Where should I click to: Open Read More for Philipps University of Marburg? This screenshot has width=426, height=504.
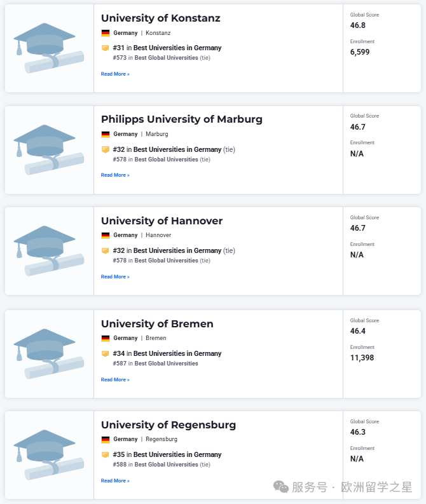coord(115,175)
